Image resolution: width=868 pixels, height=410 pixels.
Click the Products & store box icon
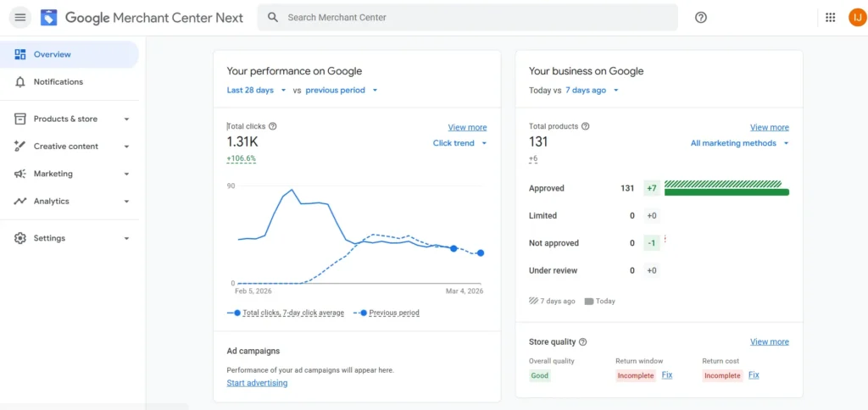(x=20, y=119)
